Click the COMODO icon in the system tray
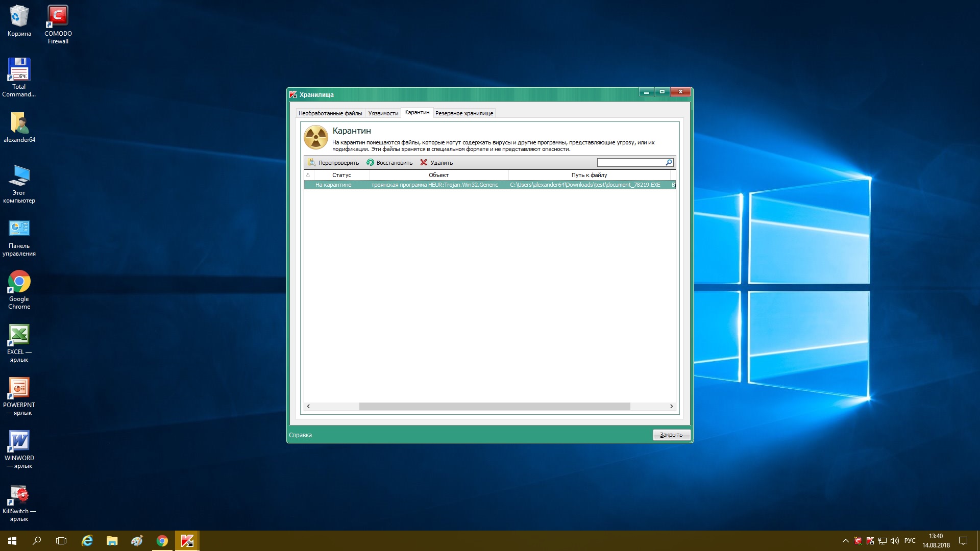Image resolution: width=980 pixels, height=551 pixels. click(x=858, y=541)
